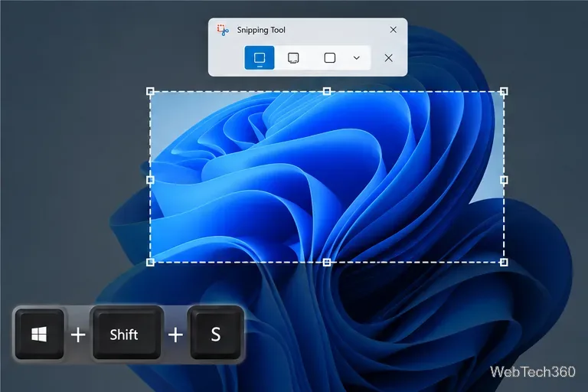The width and height of the screenshot is (588, 392).
Task: Cancel snipping with toolbar X button
Action: 388,57
